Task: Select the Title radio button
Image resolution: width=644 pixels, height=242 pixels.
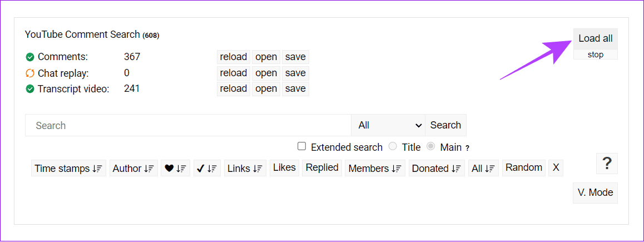Action: (393, 146)
